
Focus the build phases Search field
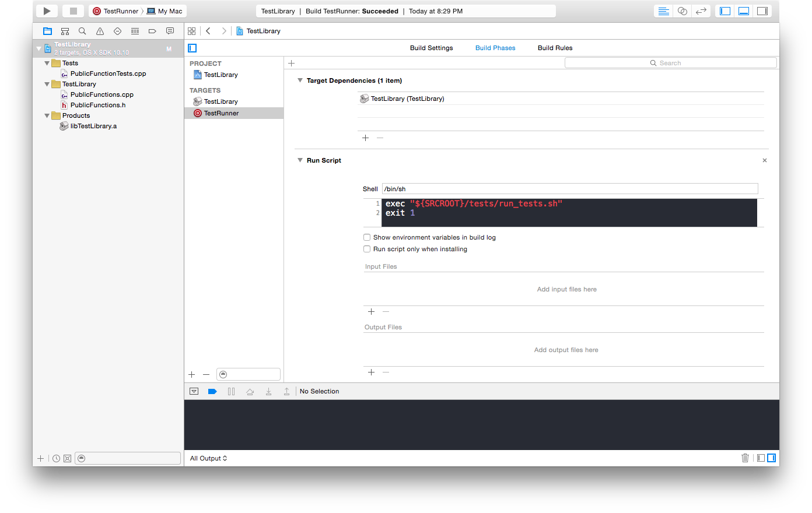671,63
